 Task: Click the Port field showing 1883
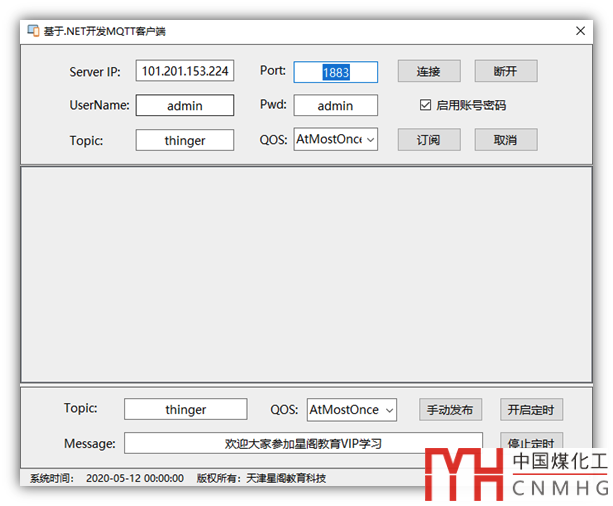(x=335, y=72)
